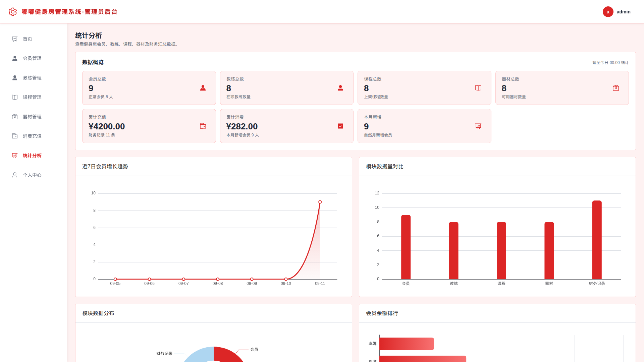The height and width of the screenshot is (362, 644).
Task: Click the 09-05 data point on trend chart
Action: click(115, 279)
